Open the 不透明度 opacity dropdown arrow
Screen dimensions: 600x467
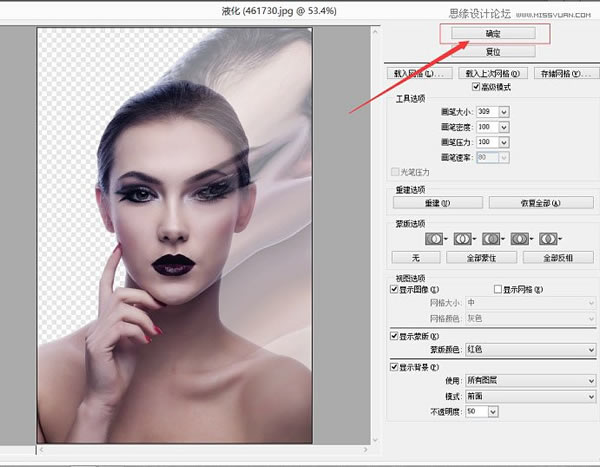click(x=493, y=412)
